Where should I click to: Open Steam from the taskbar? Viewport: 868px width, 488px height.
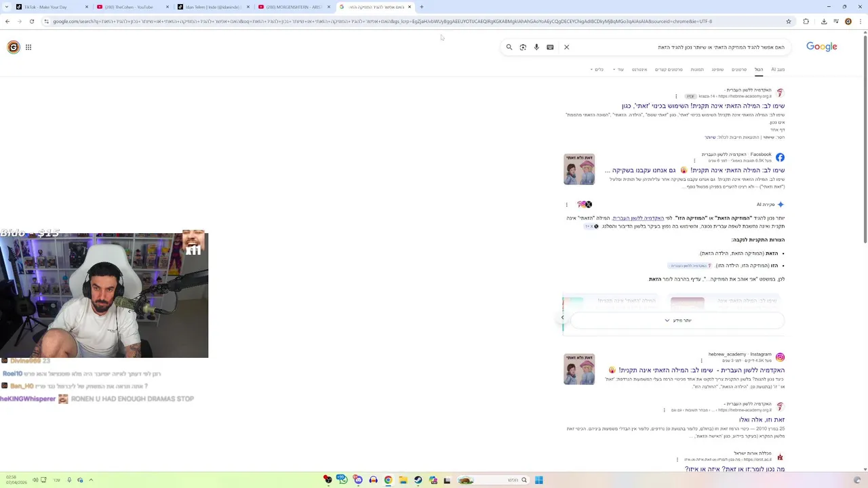click(x=418, y=480)
